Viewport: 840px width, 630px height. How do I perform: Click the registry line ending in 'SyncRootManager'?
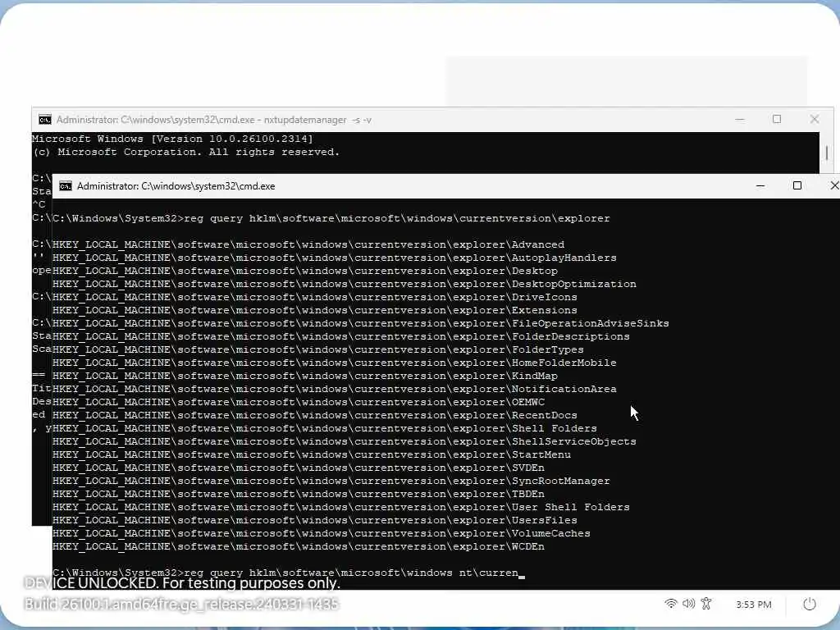click(331, 481)
